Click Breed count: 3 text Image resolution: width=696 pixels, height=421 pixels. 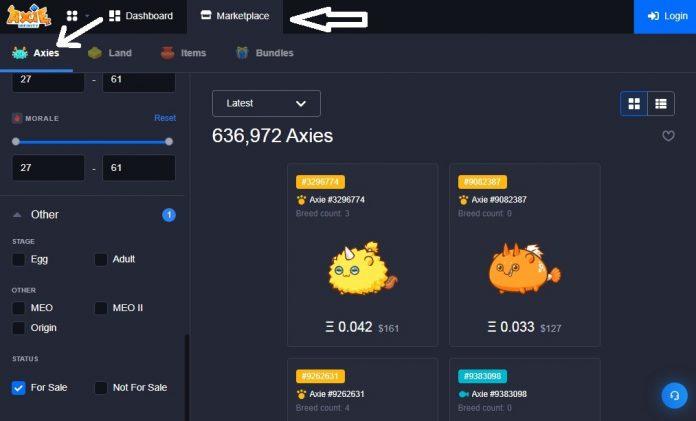(x=323, y=214)
